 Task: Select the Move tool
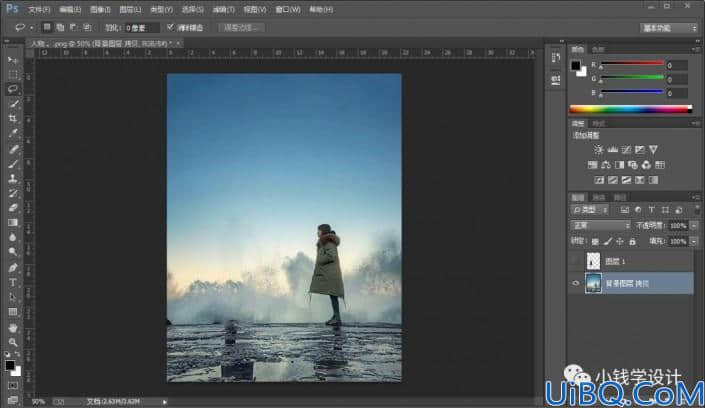click(x=13, y=59)
